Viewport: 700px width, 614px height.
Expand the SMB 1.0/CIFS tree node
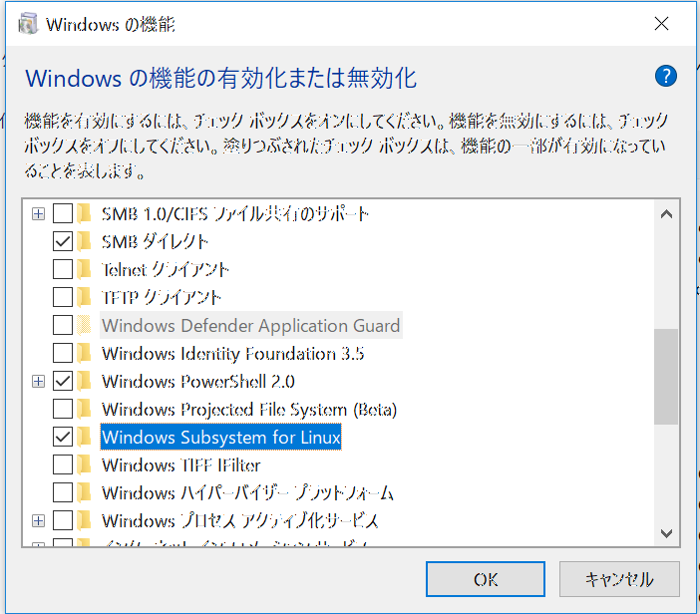point(39,213)
